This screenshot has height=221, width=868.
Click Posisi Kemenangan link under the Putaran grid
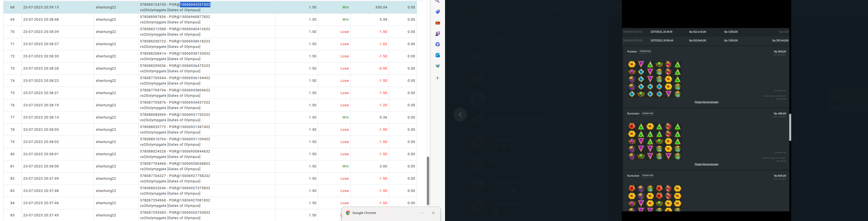(x=707, y=102)
